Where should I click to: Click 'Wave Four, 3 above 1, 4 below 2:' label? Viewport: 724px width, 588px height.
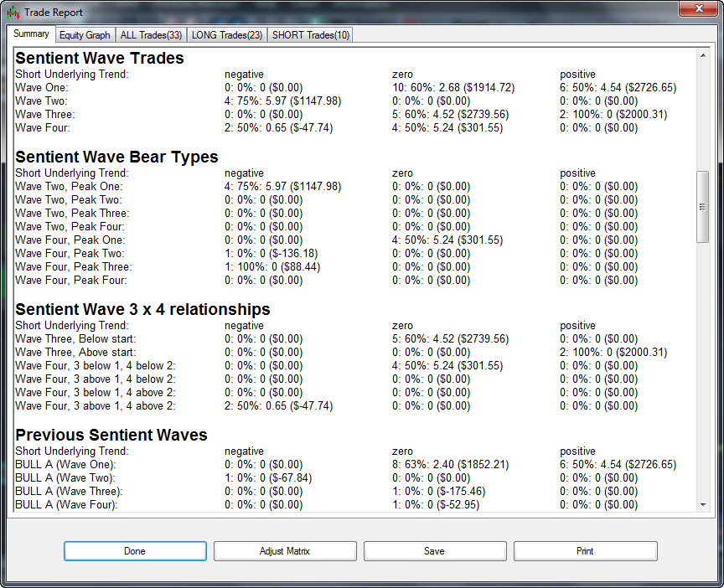[96, 379]
